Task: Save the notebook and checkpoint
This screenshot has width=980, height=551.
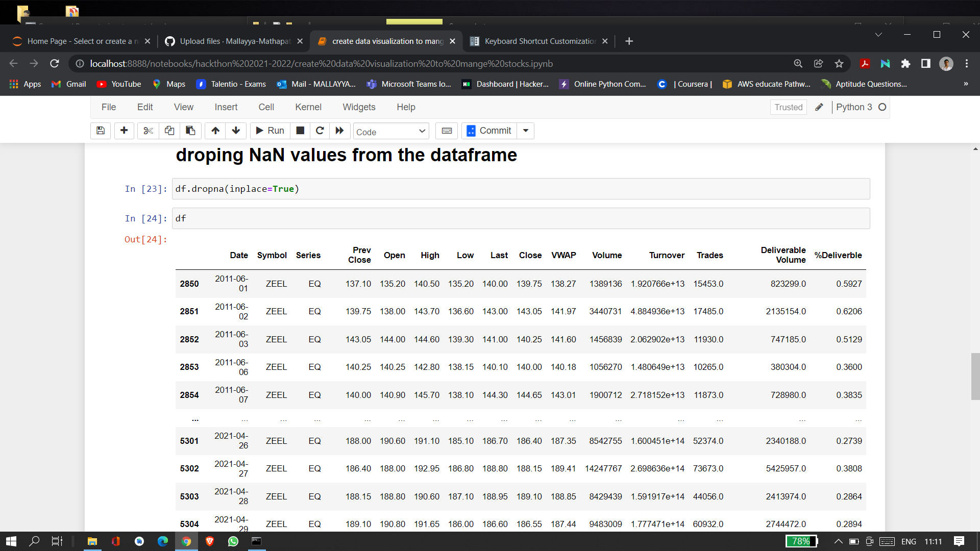Action: click(100, 131)
